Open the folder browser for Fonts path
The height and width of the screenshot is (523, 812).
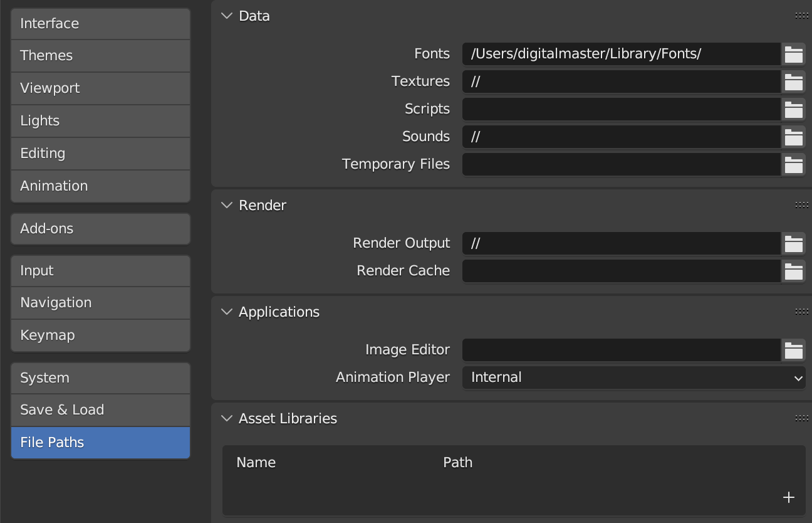pyautogui.click(x=793, y=54)
